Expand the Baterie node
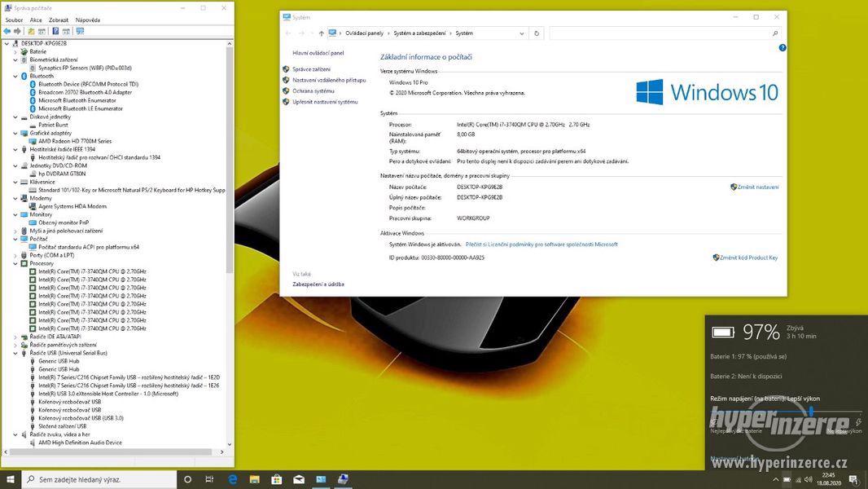This screenshot has height=489, width=868. (15, 51)
